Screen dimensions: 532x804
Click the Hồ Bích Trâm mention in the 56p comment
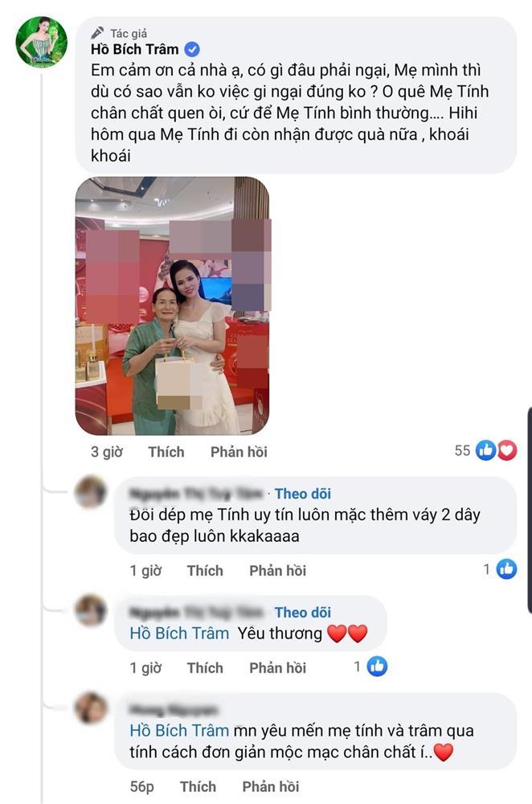coord(179,731)
